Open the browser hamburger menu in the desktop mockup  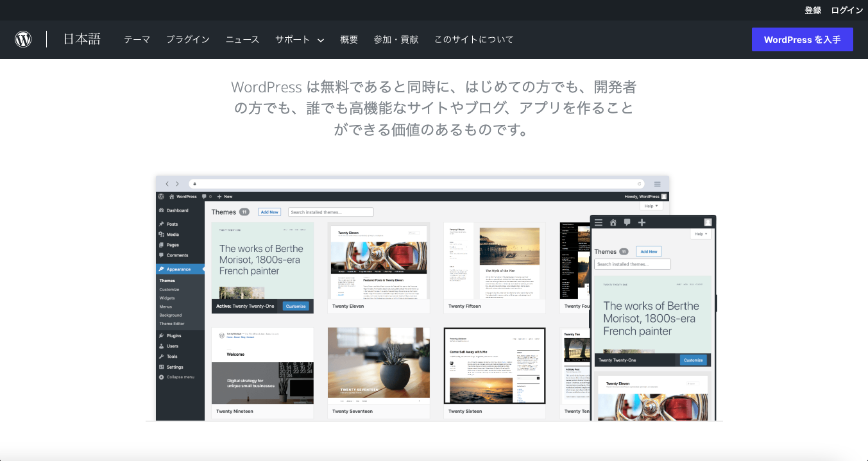tap(658, 183)
